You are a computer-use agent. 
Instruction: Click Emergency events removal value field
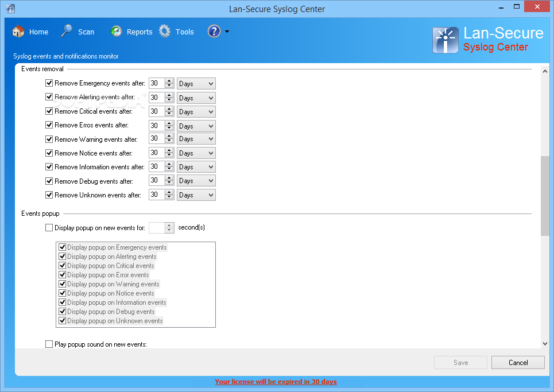coord(157,83)
